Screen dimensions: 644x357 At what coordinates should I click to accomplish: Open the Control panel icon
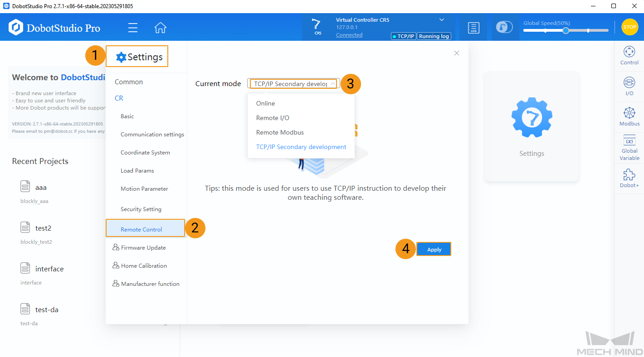[x=629, y=55]
